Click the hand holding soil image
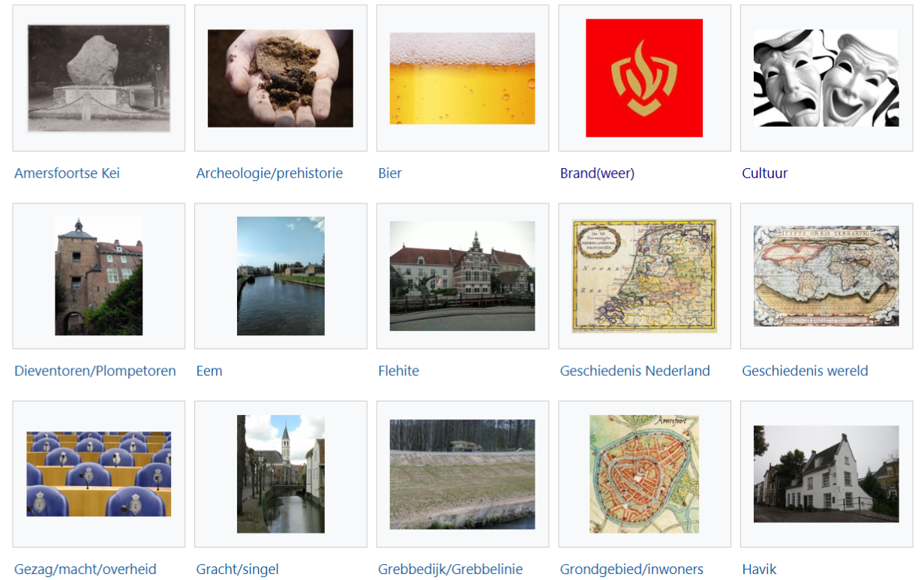This screenshot has width=924, height=580. (x=280, y=78)
